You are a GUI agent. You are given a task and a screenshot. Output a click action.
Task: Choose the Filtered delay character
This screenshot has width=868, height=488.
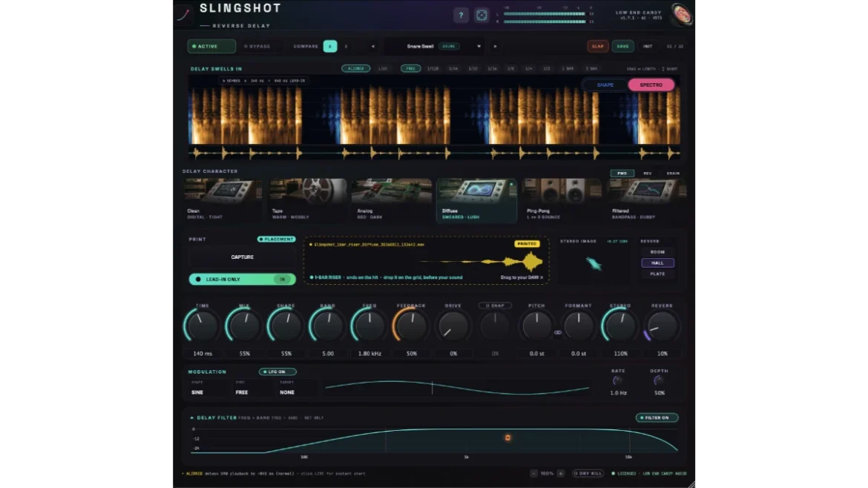647,200
